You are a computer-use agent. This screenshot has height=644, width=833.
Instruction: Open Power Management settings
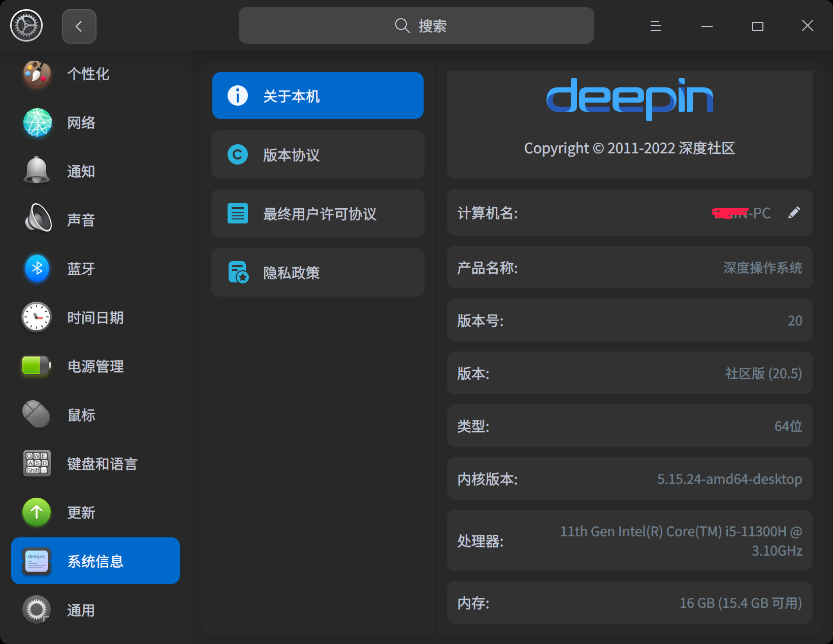(x=95, y=366)
